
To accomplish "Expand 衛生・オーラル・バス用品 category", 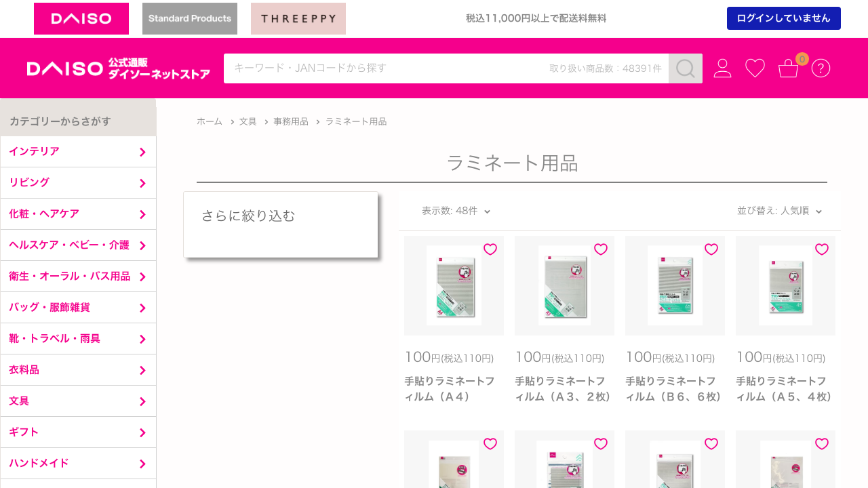I will (78, 277).
